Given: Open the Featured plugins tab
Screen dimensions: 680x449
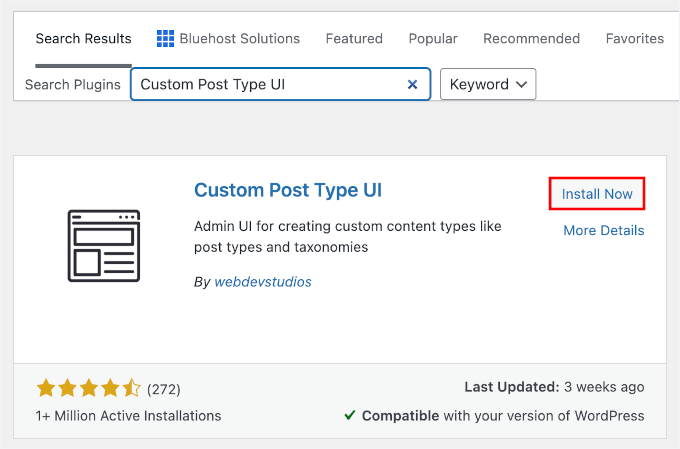Looking at the screenshot, I should click(354, 39).
